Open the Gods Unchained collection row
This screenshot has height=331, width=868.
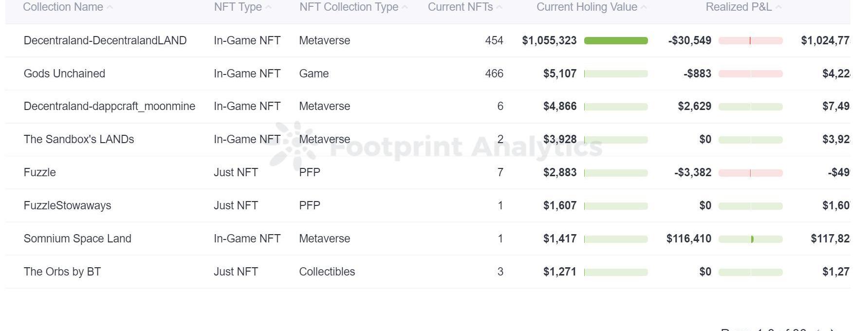pyautogui.click(x=64, y=74)
